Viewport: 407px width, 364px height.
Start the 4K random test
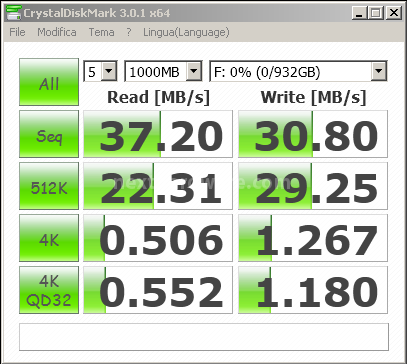[49, 238]
